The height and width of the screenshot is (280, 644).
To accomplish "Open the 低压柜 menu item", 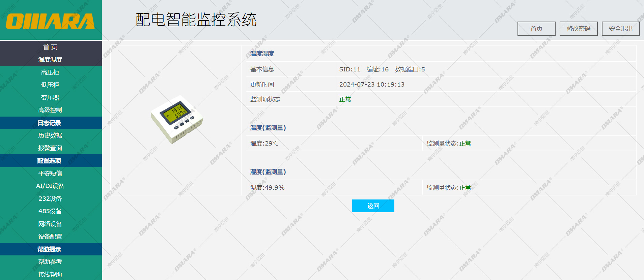I will [50, 85].
